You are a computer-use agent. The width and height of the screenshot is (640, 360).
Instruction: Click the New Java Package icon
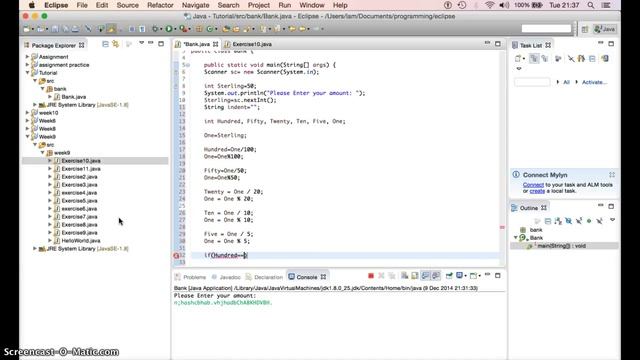(199, 29)
